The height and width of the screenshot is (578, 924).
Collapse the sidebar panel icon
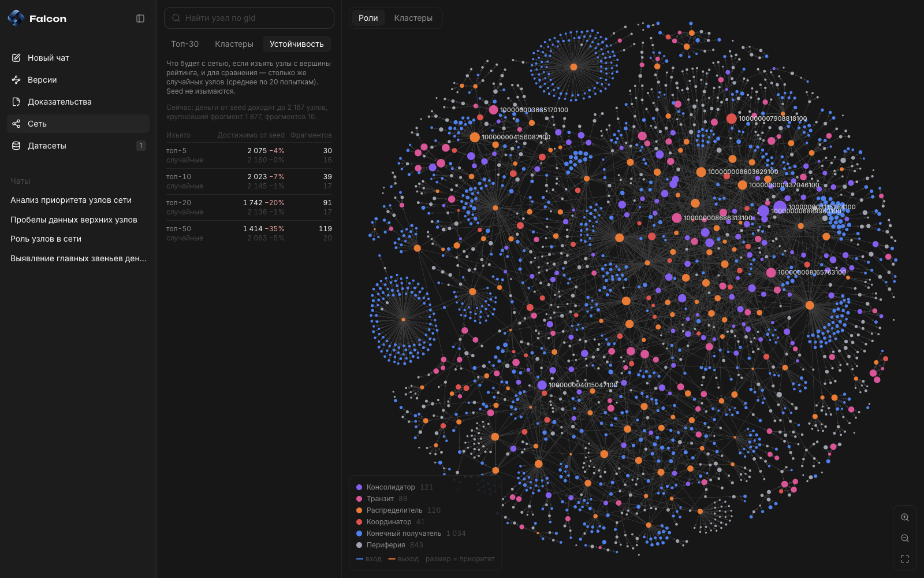click(140, 18)
